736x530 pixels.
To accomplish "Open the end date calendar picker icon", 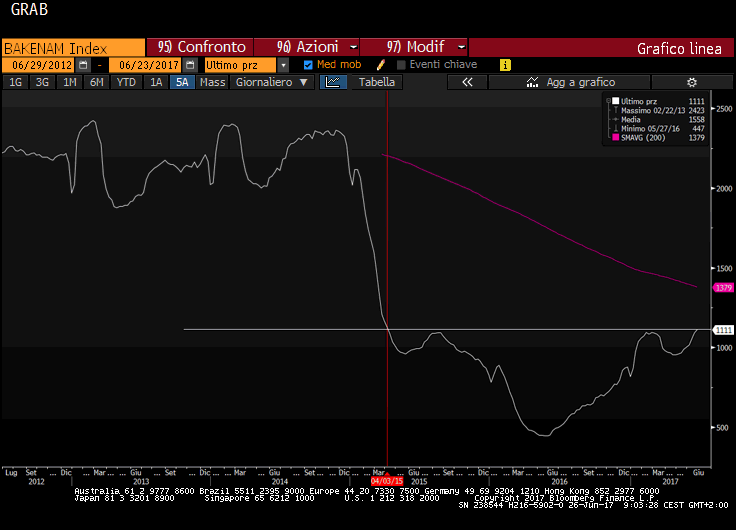I will (190, 65).
